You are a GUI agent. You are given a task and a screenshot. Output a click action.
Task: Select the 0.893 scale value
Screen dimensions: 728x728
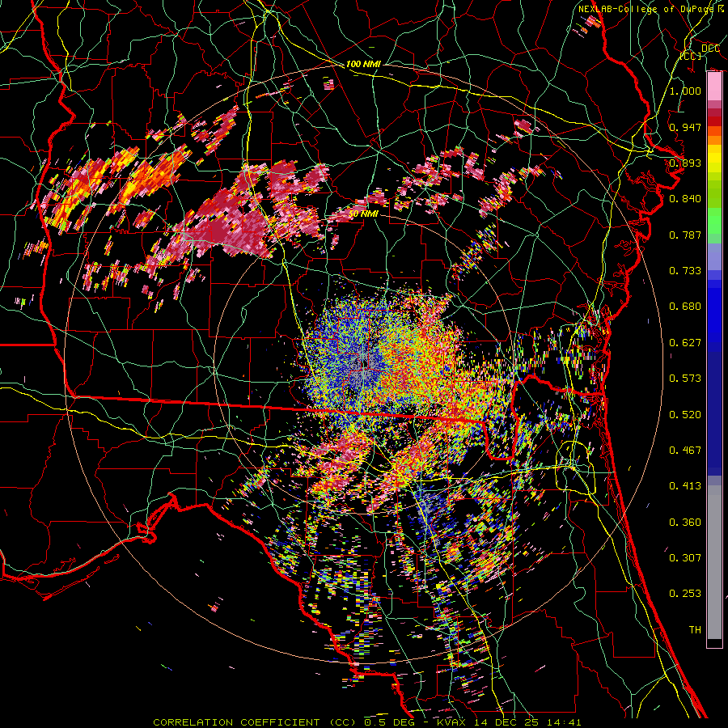[685, 163]
